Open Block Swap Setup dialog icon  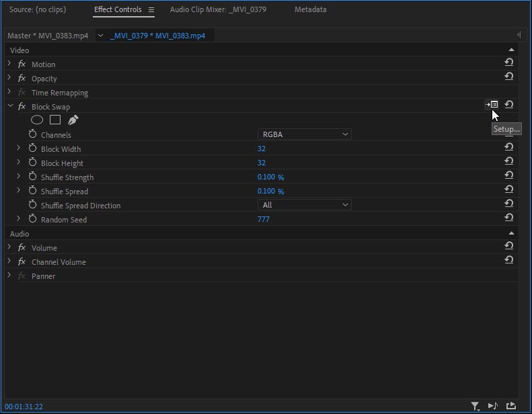click(x=492, y=104)
